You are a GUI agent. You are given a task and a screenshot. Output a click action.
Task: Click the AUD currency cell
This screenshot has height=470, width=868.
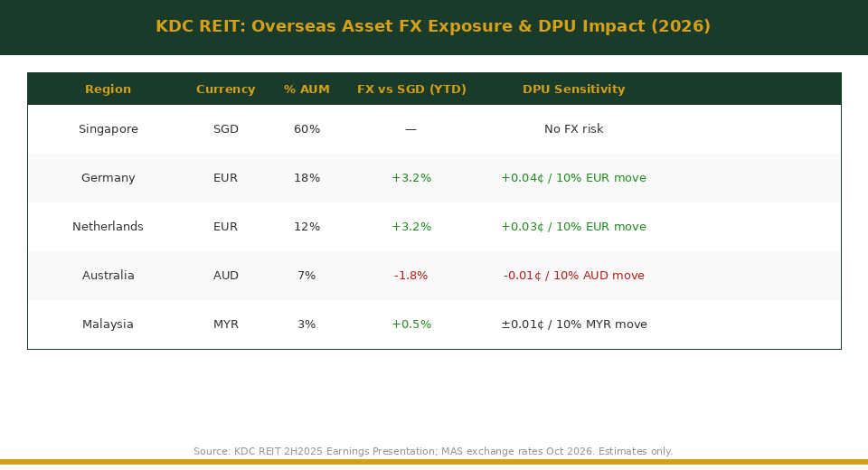point(226,275)
